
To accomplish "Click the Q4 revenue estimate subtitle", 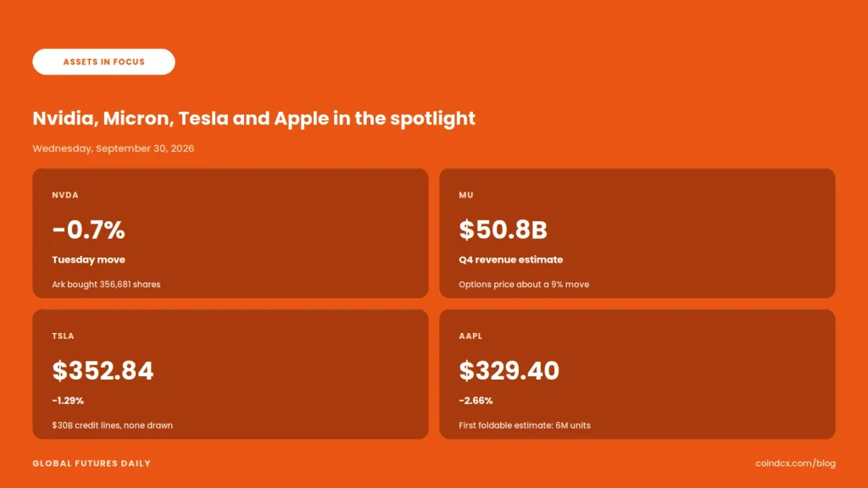I will coord(510,259).
